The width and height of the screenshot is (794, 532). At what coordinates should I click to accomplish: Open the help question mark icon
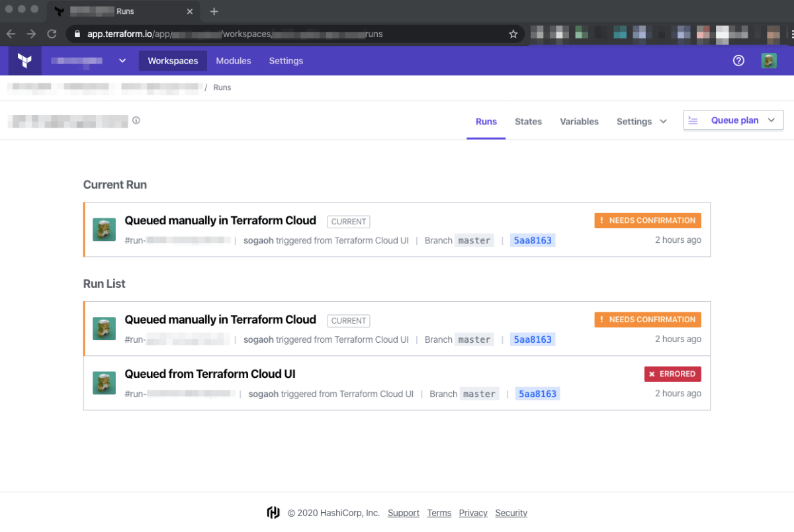coord(739,61)
